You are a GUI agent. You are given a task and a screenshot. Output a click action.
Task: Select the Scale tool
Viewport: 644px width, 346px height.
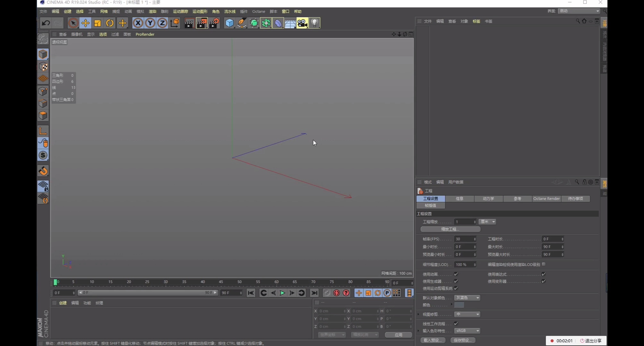coord(97,23)
